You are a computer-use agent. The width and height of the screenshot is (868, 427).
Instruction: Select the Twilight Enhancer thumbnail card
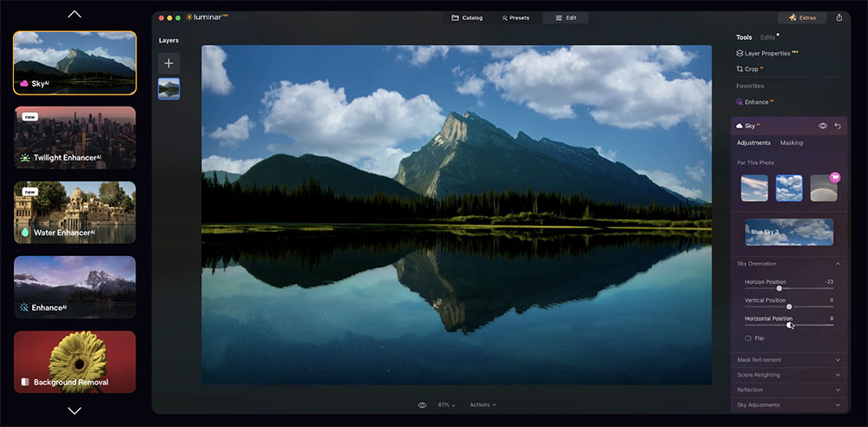pos(75,137)
